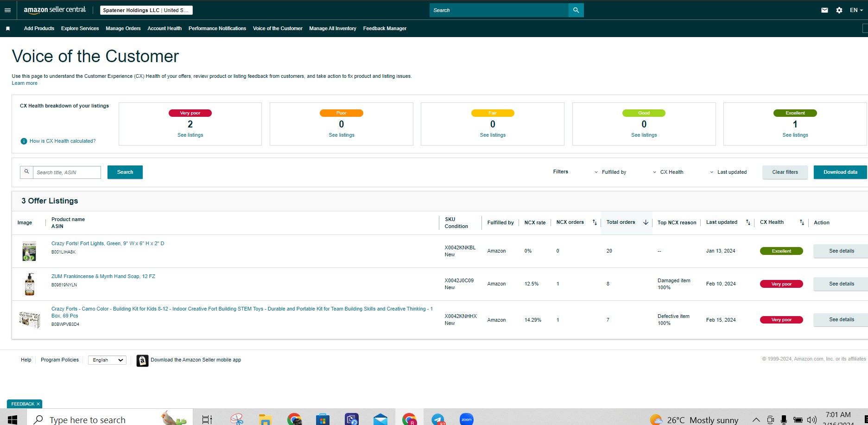Viewport: 868px width, 425px height.
Task: Click the Download data button
Action: point(840,172)
